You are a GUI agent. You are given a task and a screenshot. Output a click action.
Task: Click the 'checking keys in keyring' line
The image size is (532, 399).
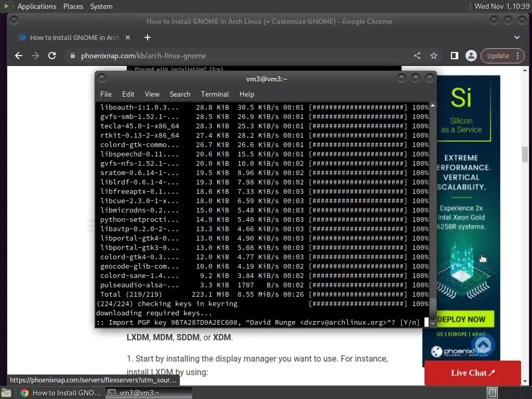click(x=262, y=303)
